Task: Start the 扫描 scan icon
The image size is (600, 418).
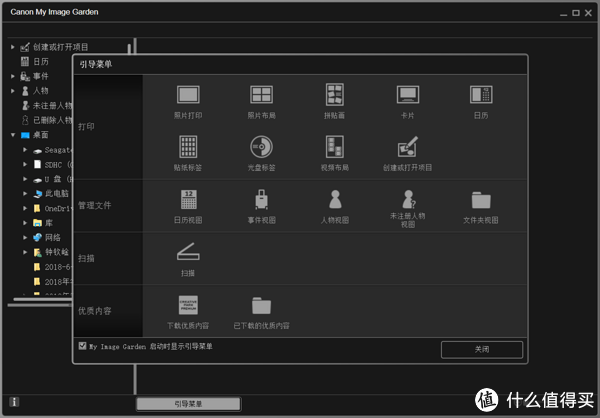Action: (x=188, y=252)
